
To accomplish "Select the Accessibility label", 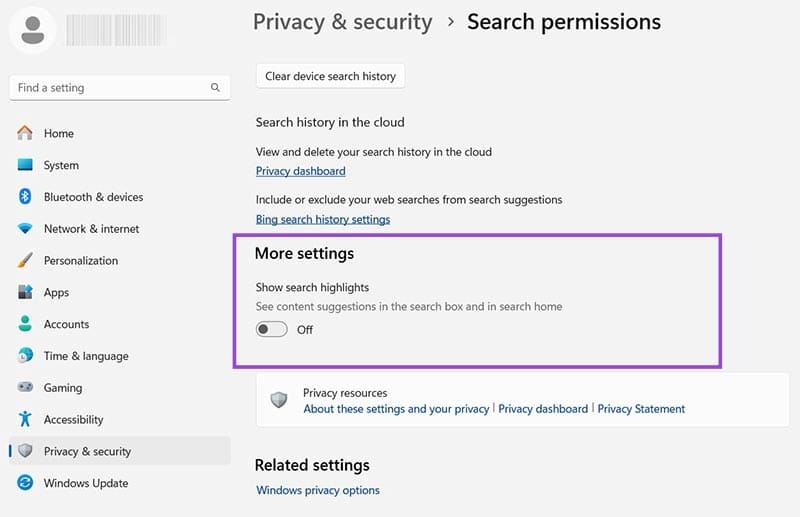I will (x=73, y=420).
